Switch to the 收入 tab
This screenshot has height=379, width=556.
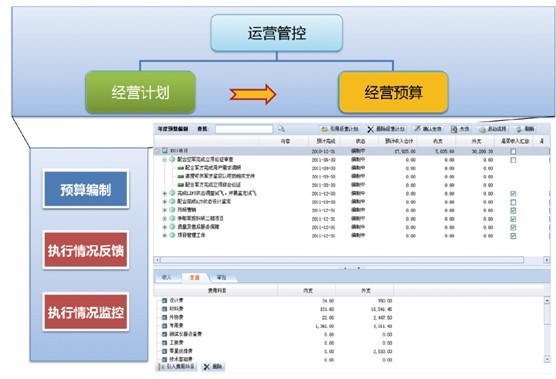tap(166, 278)
